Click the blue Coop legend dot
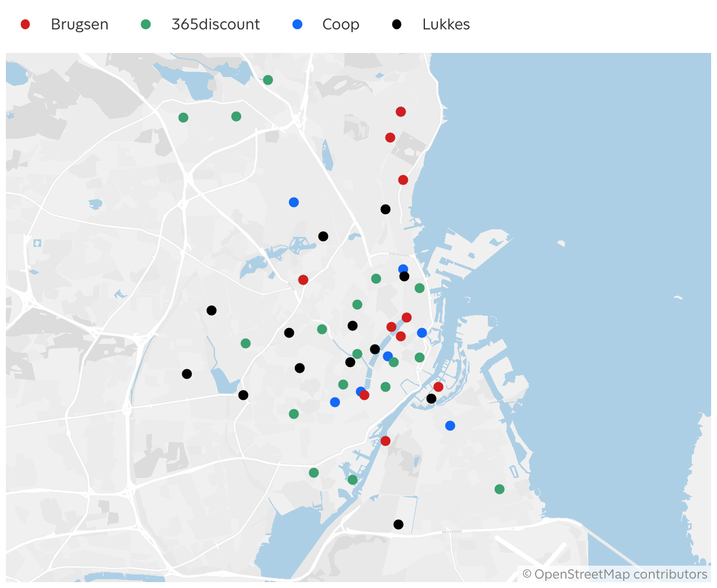This screenshot has height=588, width=717. pyautogui.click(x=297, y=24)
